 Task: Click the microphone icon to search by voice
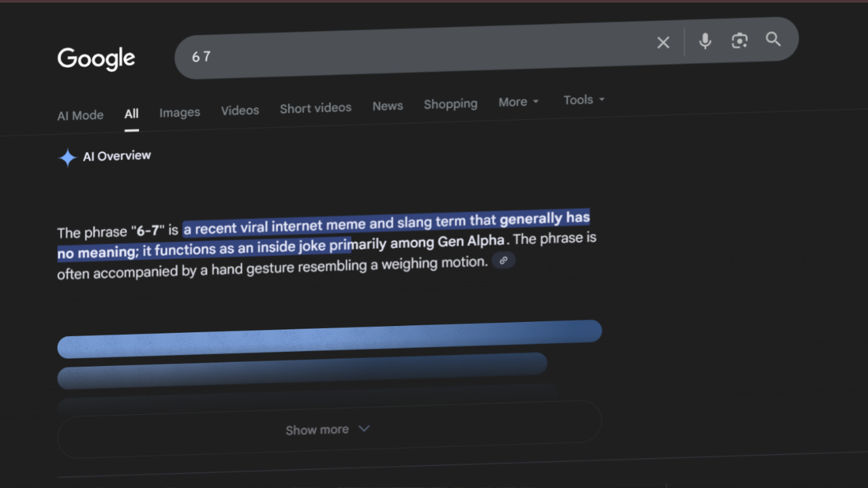click(705, 41)
